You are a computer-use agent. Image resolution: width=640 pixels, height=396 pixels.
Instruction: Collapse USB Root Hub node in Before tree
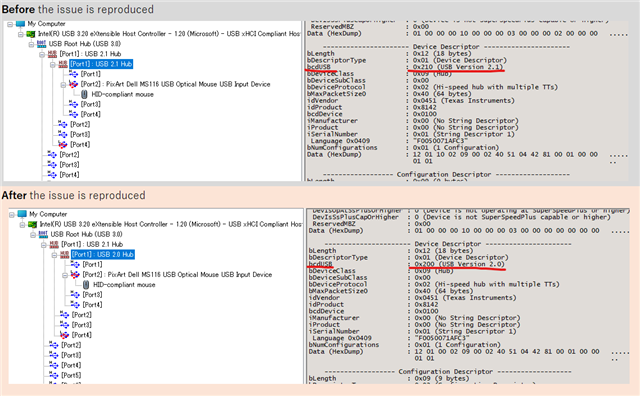point(31,44)
